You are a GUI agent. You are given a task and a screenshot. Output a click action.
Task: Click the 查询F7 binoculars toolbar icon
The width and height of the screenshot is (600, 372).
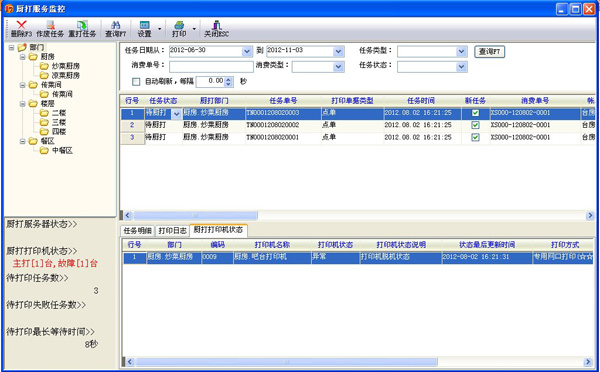[115, 25]
